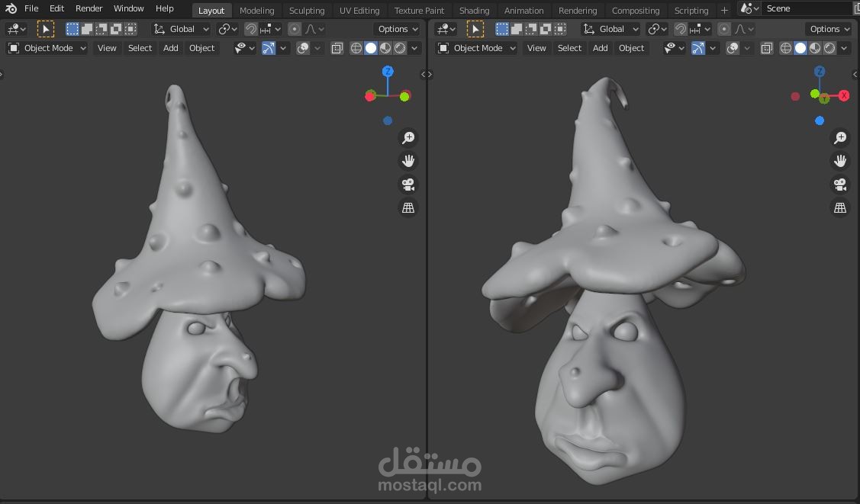The height and width of the screenshot is (504, 860).
Task: Switch to the Sculpting workspace tab
Action: coord(307,11)
